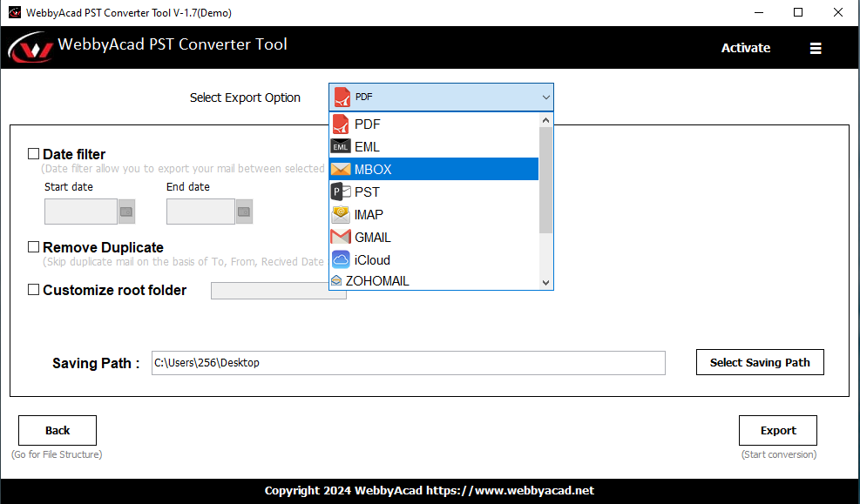Click the dropdown list scroll down arrow
The width and height of the screenshot is (860, 504).
pos(545,283)
